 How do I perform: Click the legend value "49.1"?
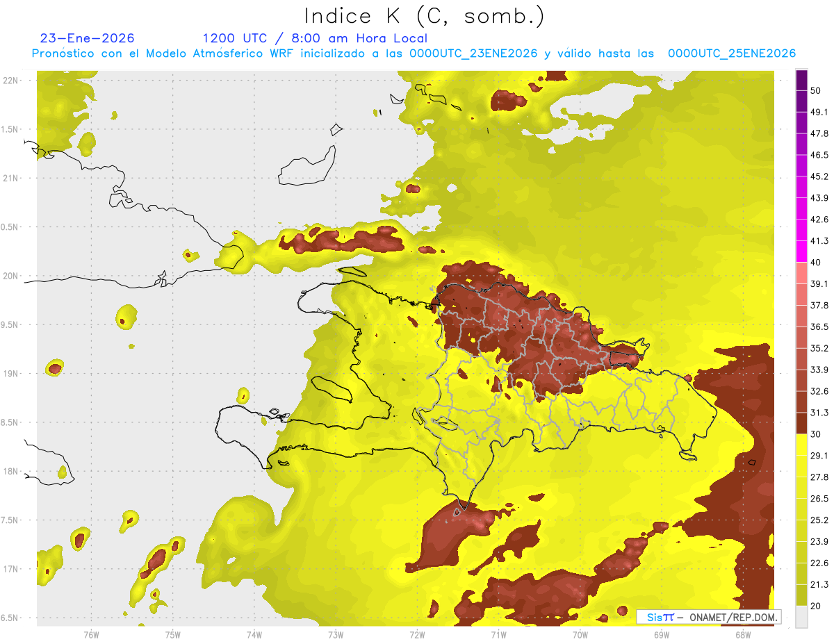[819, 113]
